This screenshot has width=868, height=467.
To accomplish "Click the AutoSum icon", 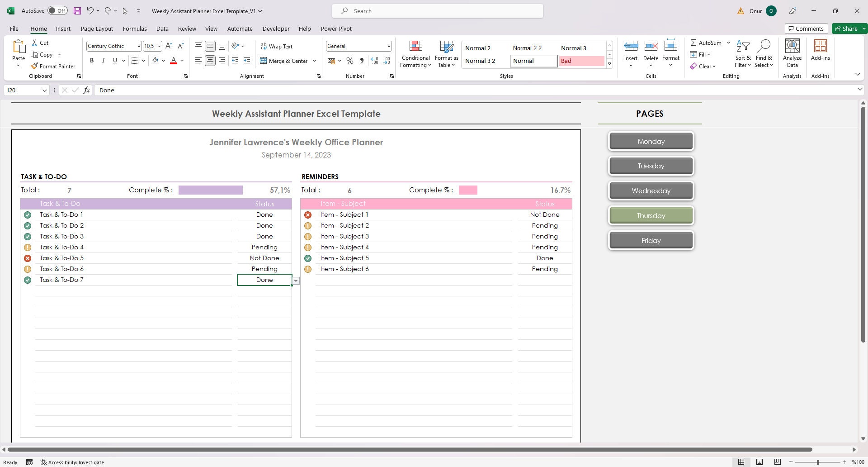I will click(x=694, y=42).
